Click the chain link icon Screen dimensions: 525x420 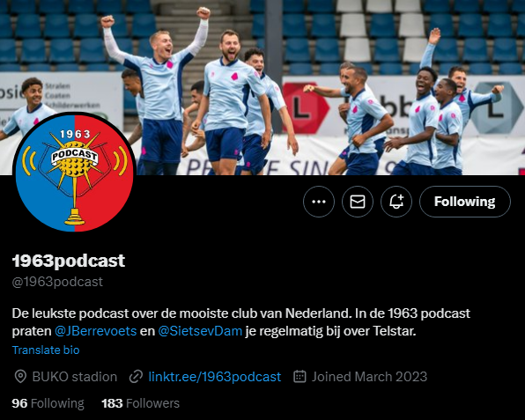136,377
